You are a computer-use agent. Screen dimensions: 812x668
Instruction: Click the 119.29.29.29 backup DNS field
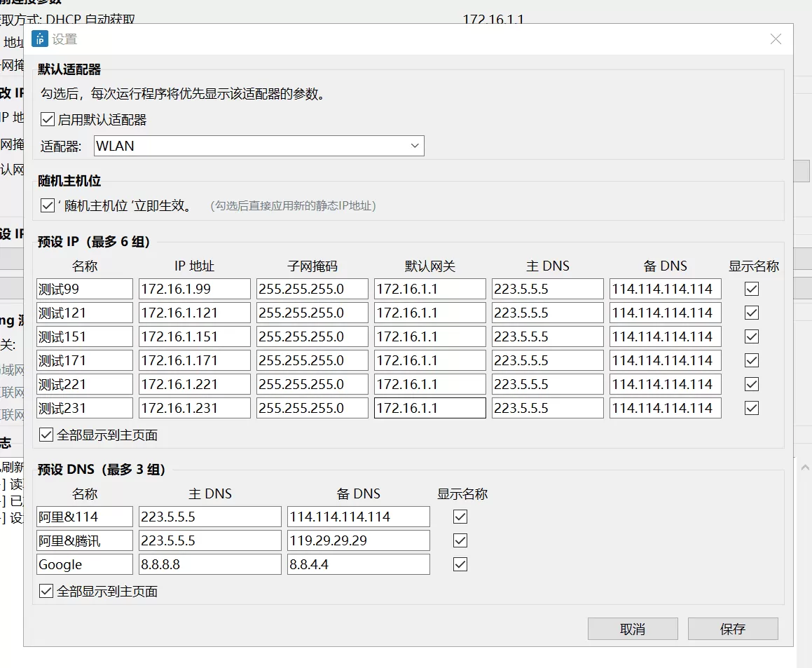tap(358, 540)
